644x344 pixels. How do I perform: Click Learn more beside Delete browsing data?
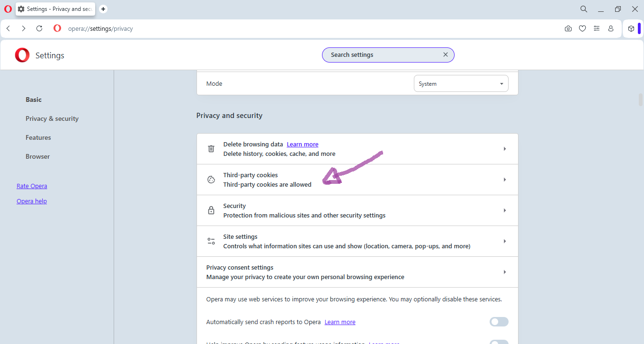tap(303, 145)
